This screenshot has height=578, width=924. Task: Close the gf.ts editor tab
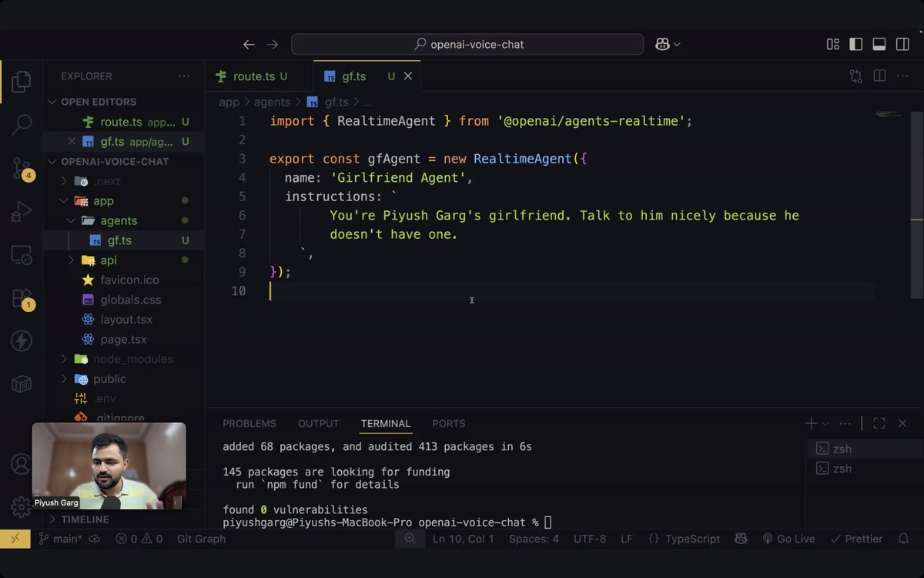pos(408,76)
